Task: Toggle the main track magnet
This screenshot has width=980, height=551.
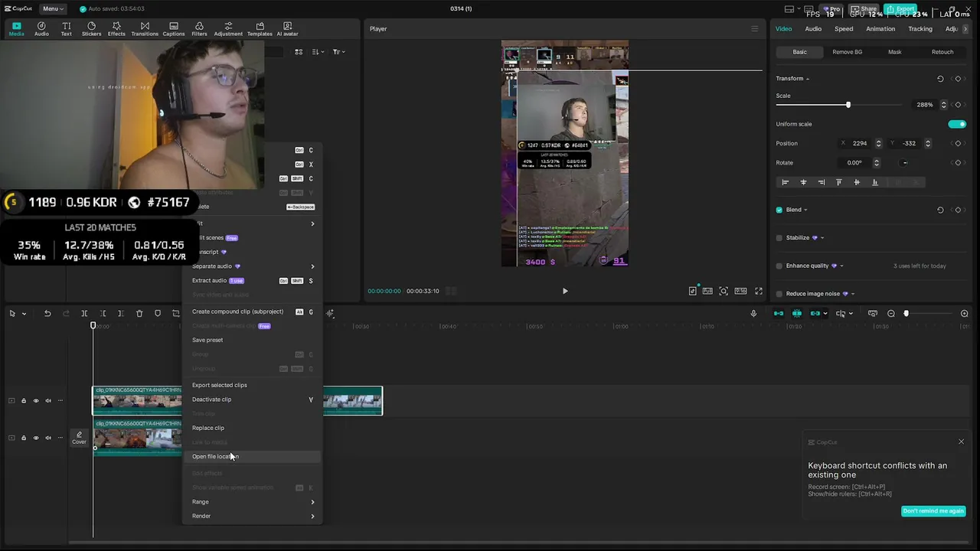Action: click(x=779, y=313)
